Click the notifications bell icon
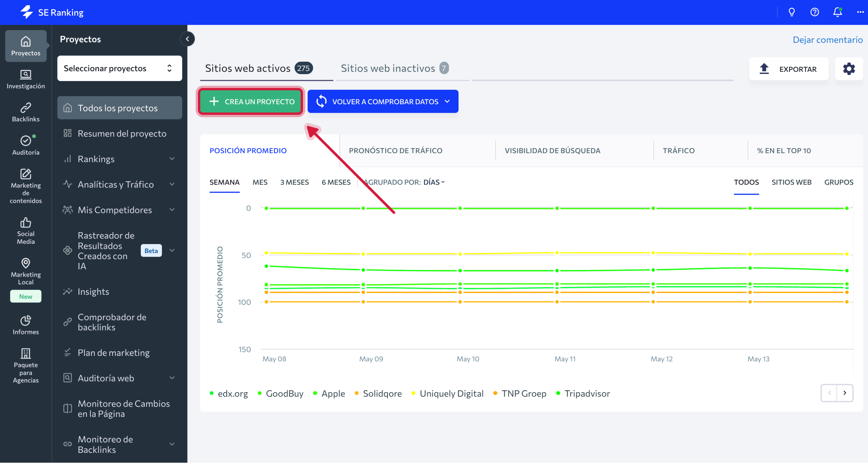Image resolution: width=868 pixels, height=465 pixels. 837,12
